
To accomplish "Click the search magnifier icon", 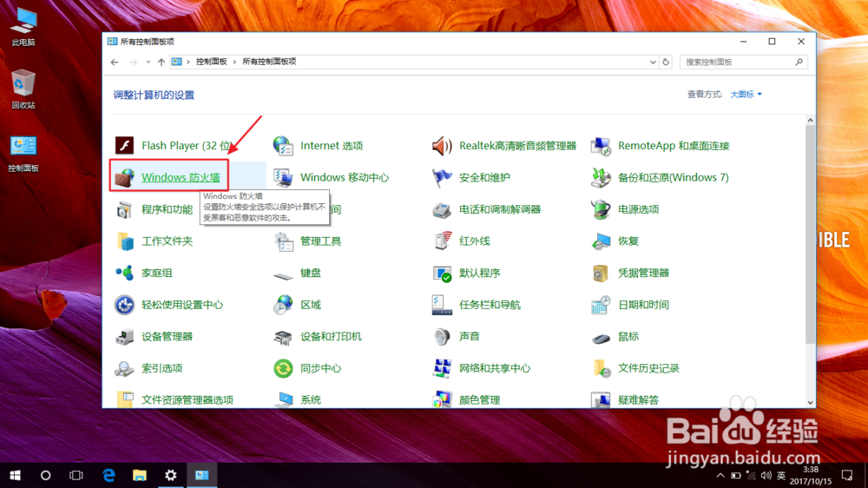I will [x=799, y=62].
